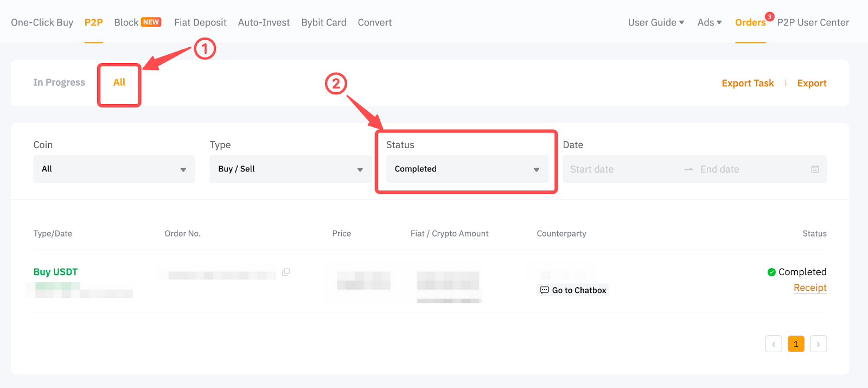Open the Fiat Deposit menu item

pos(200,22)
